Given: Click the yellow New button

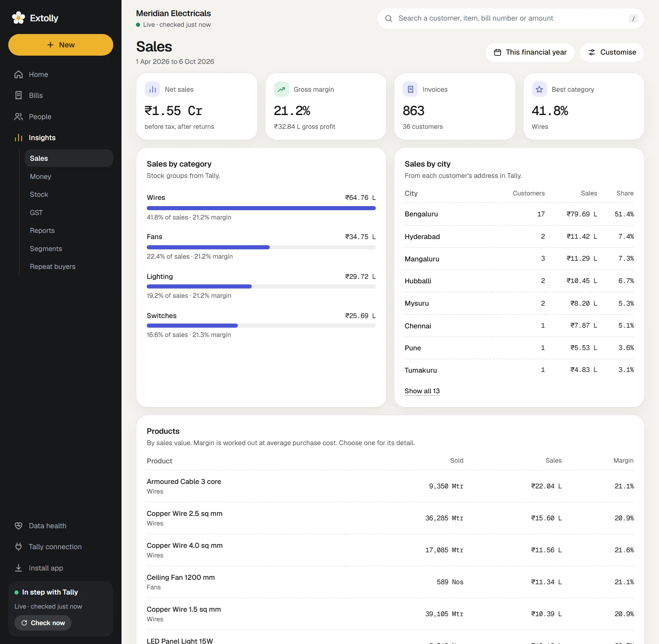Looking at the screenshot, I should pyautogui.click(x=61, y=45).
